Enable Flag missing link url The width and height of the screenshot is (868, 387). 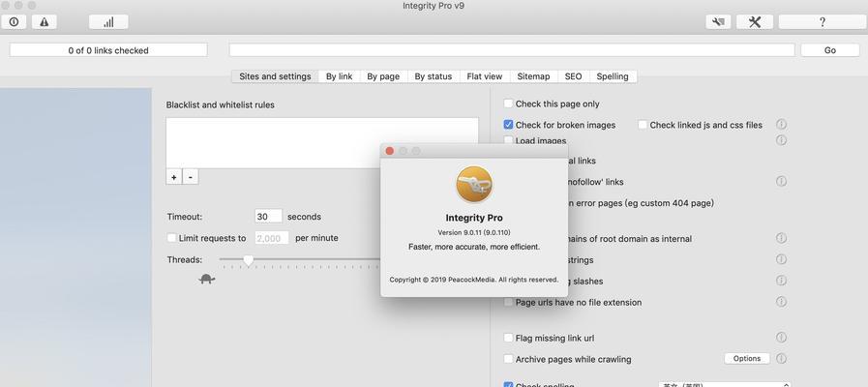[x=508, y=338]
